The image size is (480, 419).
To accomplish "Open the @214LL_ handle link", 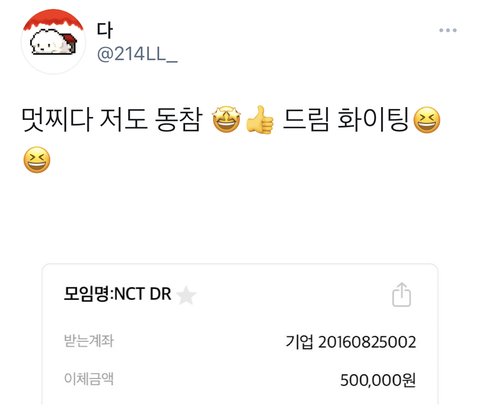I will click(x=137, y=54).
